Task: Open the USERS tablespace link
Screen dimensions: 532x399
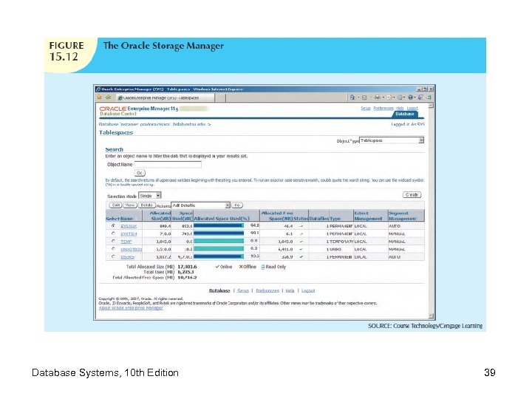Action: [127, 257]
